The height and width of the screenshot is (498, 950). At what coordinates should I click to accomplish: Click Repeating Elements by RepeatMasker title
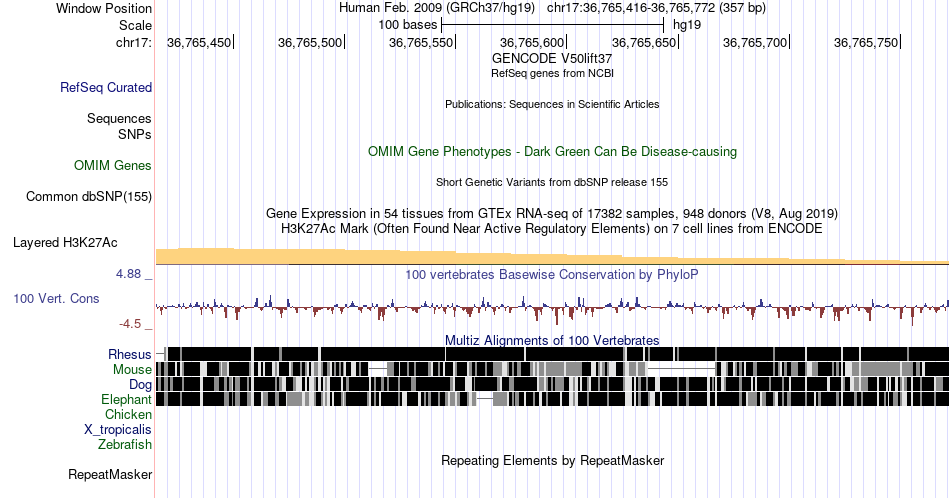tap(552, 460)
